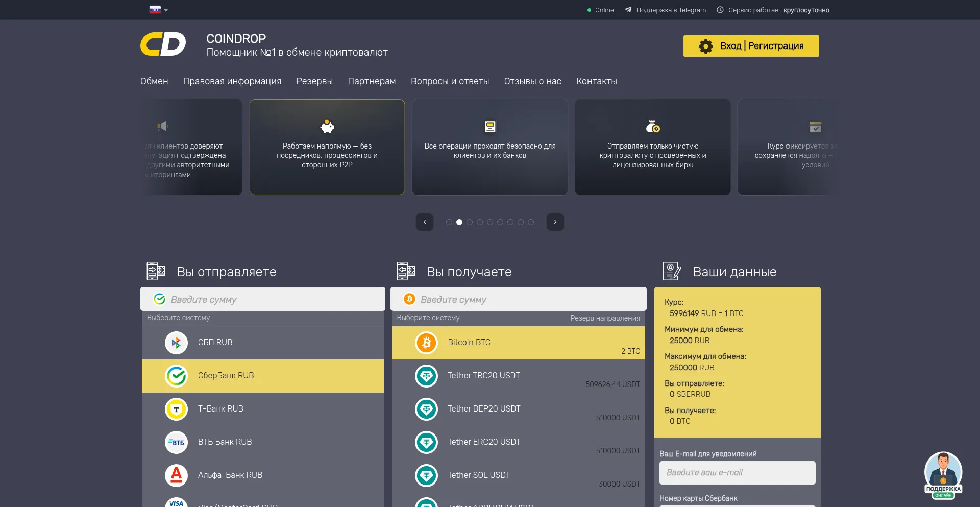Click the Т-Банк logo icon
This screenshot has width=980, height=507.
coord(176,409)
